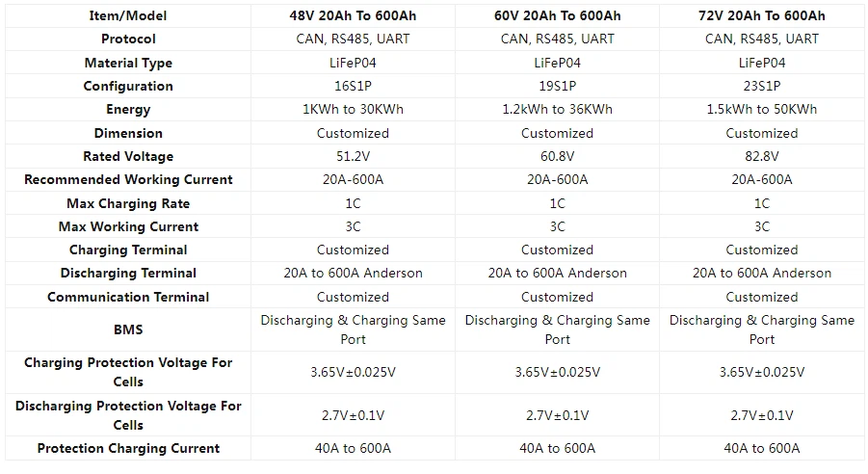Click the "Communication Terminal" row label
Image resolution: width=868 pixels, height=474 pixels.
[128, 297]
